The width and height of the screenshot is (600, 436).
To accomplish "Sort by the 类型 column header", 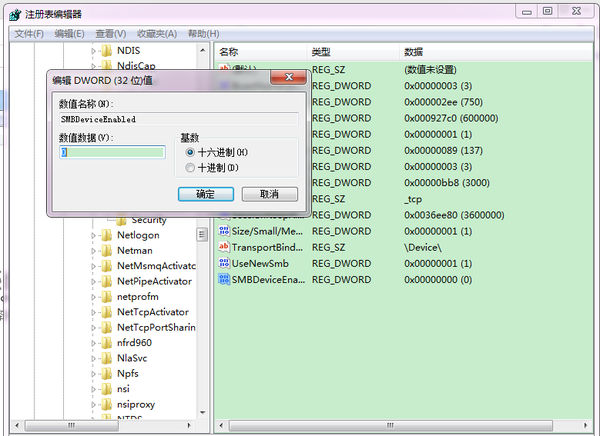I will pos(353,52).
